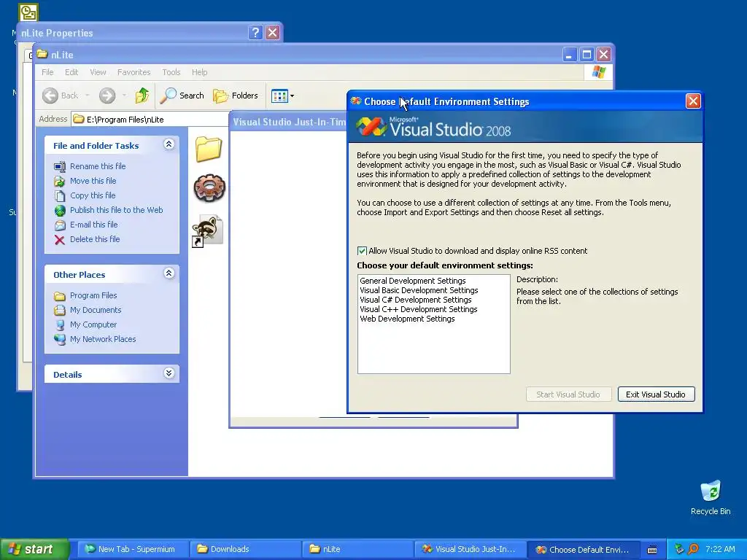The width and height of the screenshot is (747, 560).
Task: Select the raccoon shortcut icon in file list
Action: click(x=208, y=231)
